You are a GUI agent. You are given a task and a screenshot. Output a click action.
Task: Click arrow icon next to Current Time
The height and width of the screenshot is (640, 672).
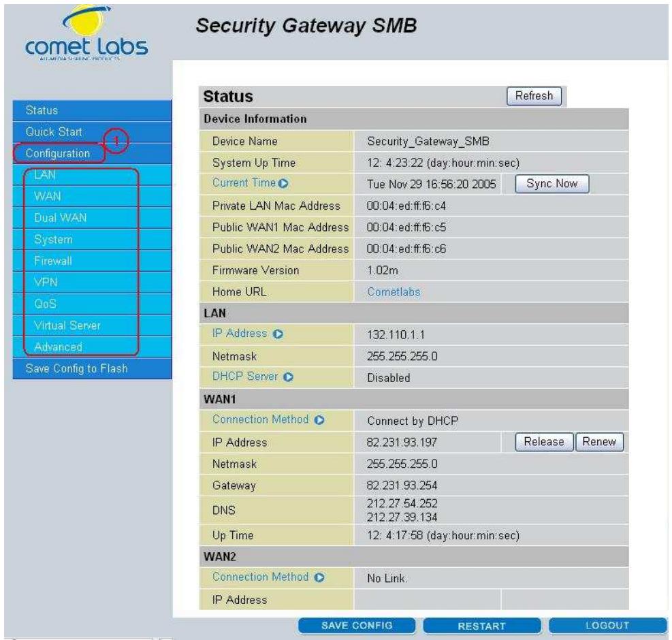coord(283,183)
